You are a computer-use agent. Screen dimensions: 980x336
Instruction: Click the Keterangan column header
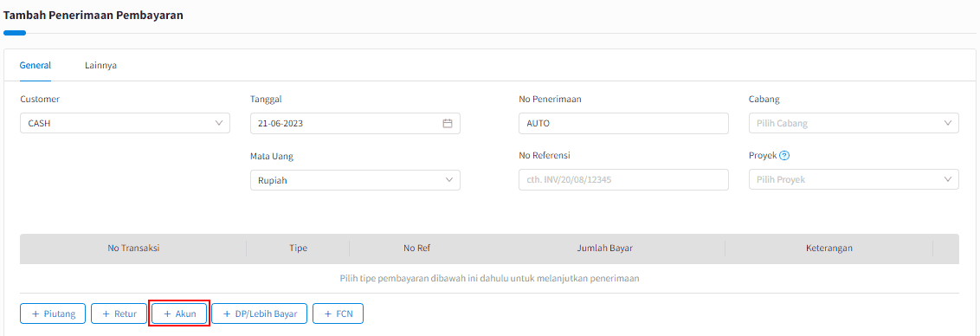pyautogui.click(x=829, y=248)
